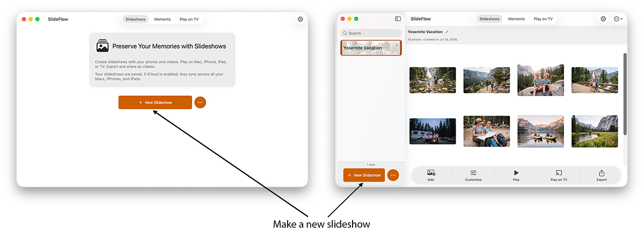Open the ellipsis button beside left New Slideshow
644x250 pixels.
point(200,102)
